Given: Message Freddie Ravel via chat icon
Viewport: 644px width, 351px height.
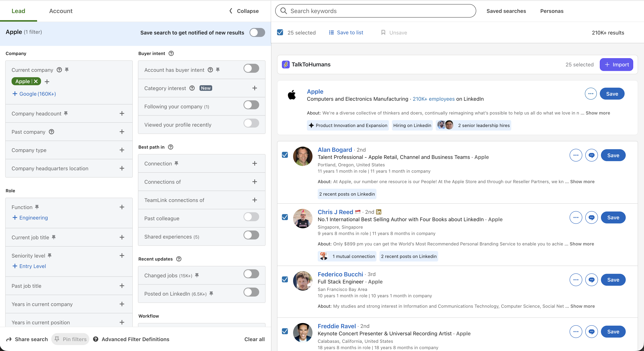Looking at the screenshot, I should [591, 332].
